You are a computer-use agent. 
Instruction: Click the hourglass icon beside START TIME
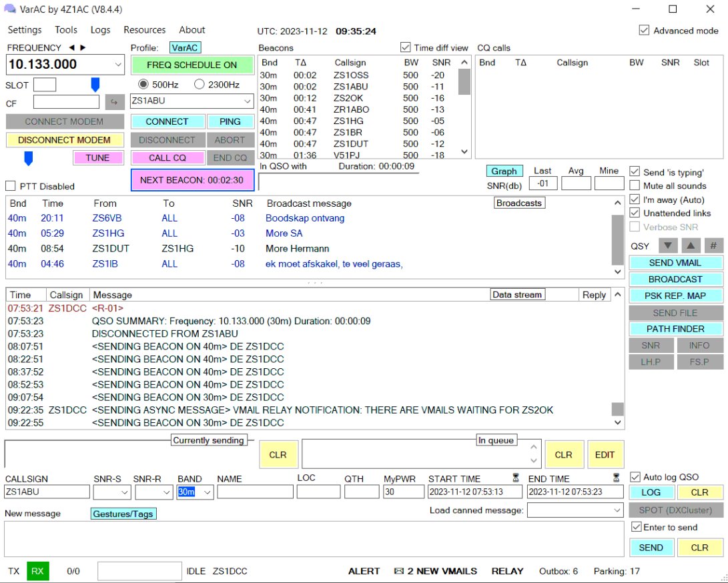click(x=515, y=478)
